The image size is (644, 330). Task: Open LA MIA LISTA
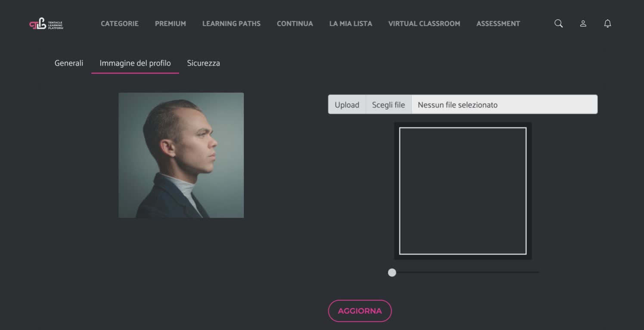pos(350,24)
